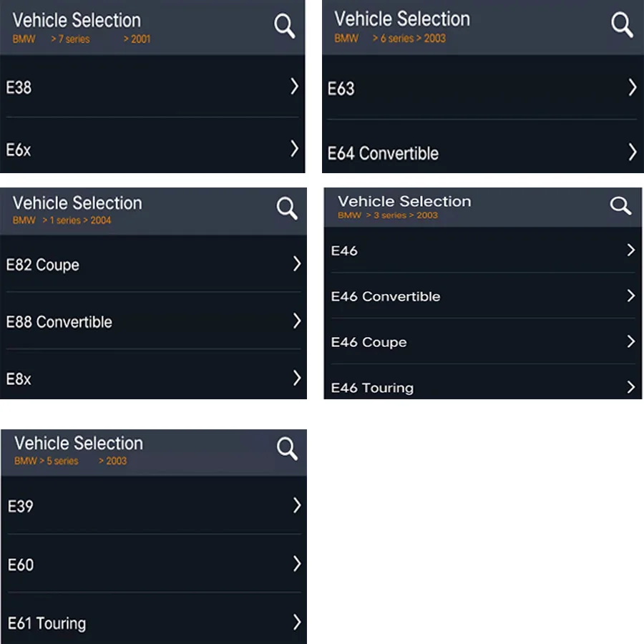Select E46 Convertible model

pos(386,296)
